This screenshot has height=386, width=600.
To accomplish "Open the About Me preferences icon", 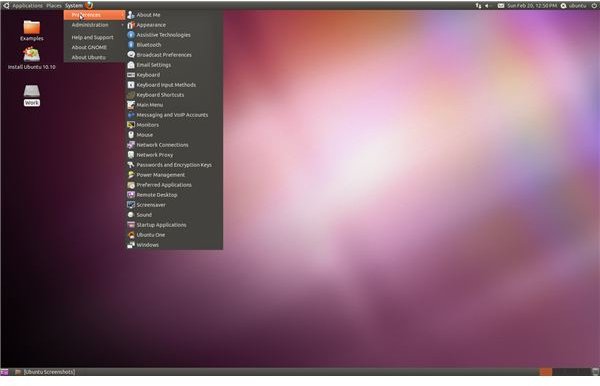I will coord(131,15).
